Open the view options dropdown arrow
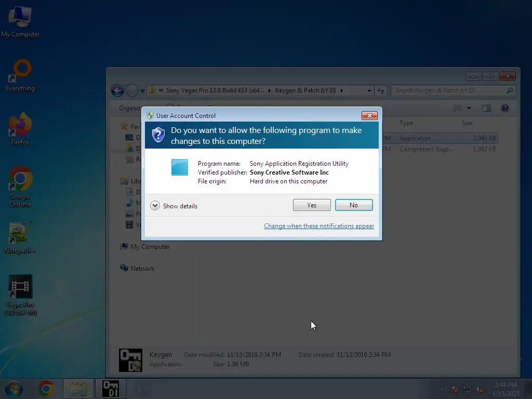This screenshot has height=399, width=532. point(469,108)
